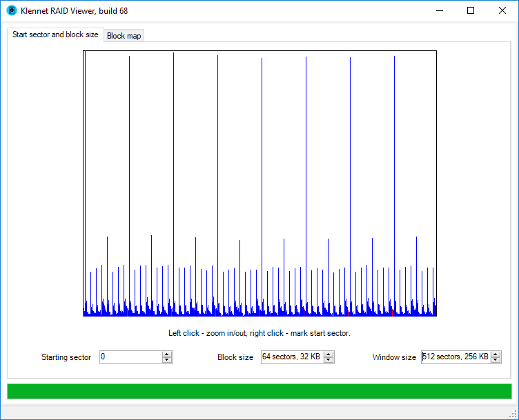The image size is (519, 420).
Task: Increase Starting sector with up arrow
Action: click(167, 354)
